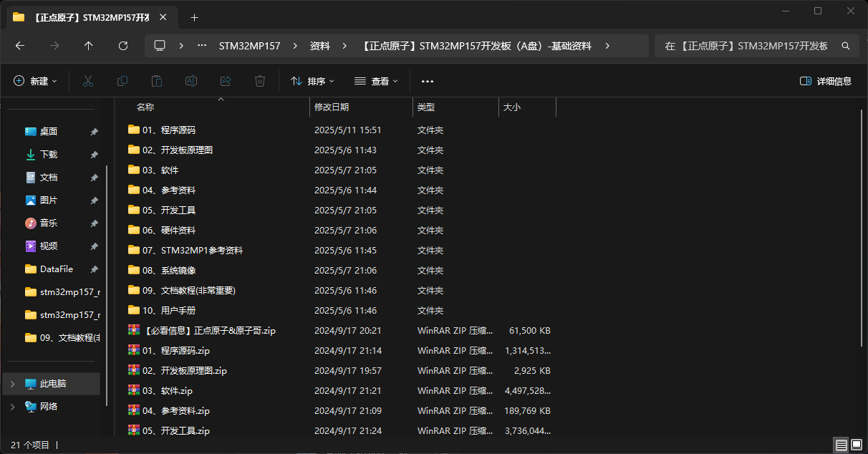Sort by 类型 column header
The height and width of the screenshot is (454, 868).
tap(426, 107)
